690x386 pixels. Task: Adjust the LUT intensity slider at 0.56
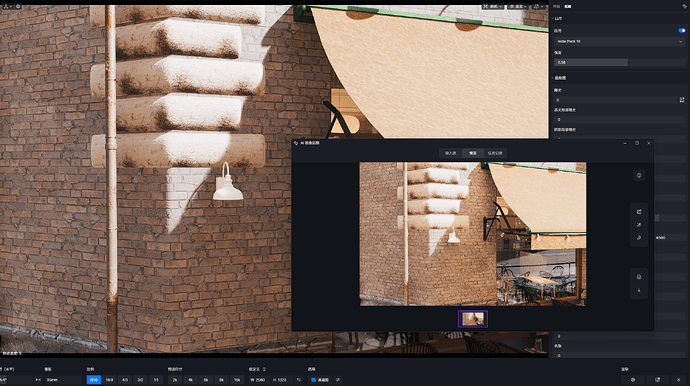point(620,62)
